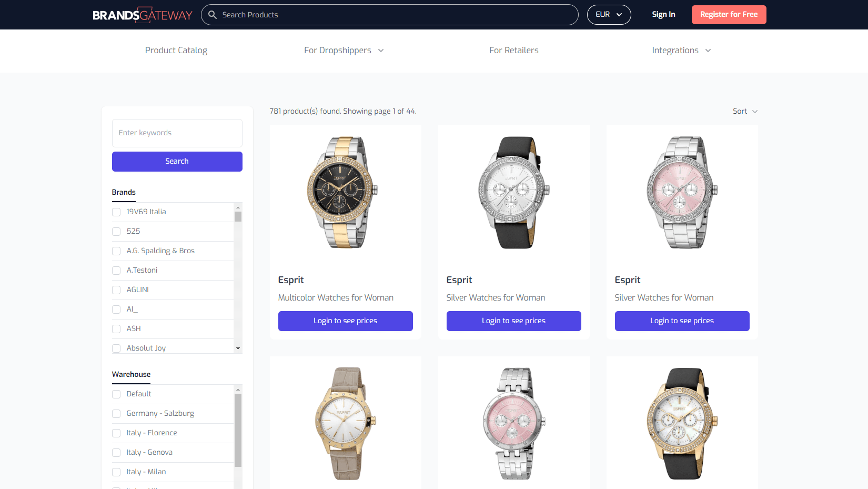Check the 19V69 Italia brand checkbox
The width and height of the screenshot is (868, 489).
(116, 212)
